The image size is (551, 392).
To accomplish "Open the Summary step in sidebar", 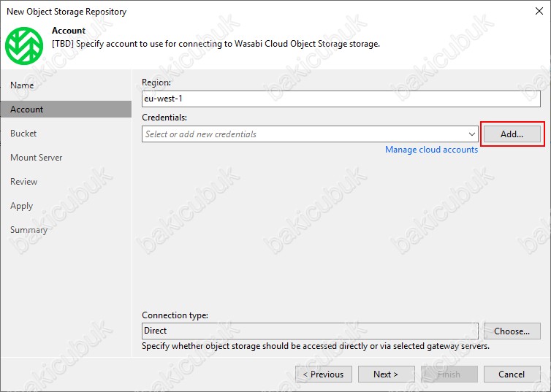I will click(x=28, y=230).
